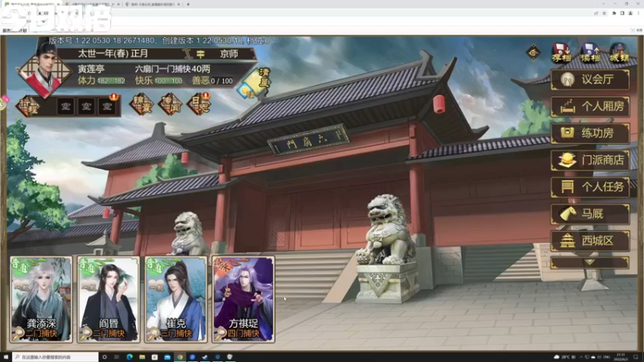Open 个人任务 personal tasks

[x=590, y=187]
